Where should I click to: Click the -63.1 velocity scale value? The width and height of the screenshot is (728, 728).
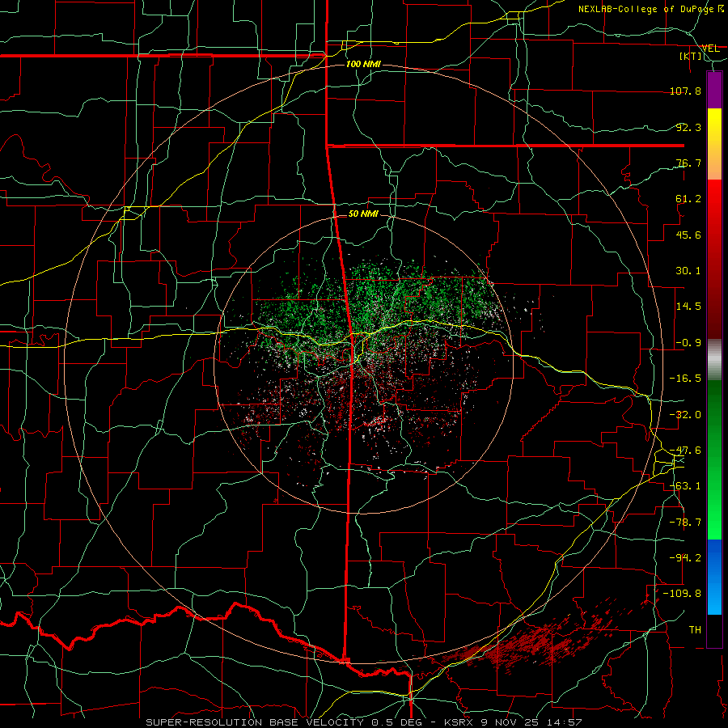coord(685,486)
